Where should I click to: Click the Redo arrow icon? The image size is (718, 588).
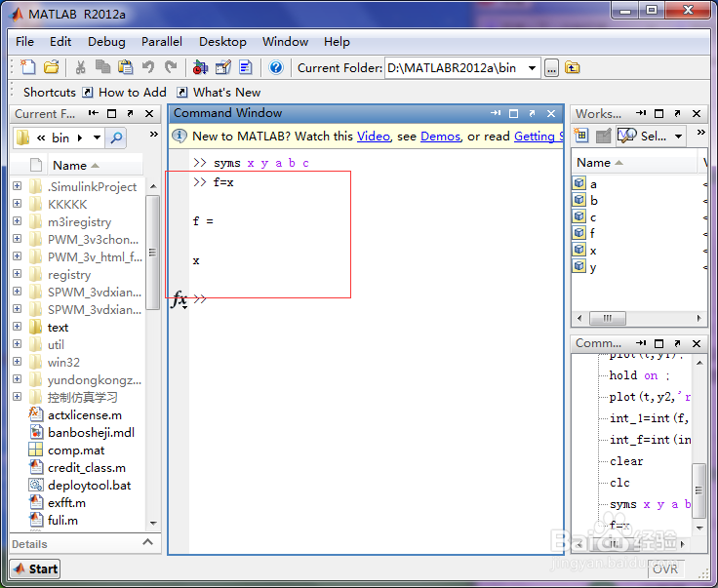pyautogui.click(x=171, y=67)
